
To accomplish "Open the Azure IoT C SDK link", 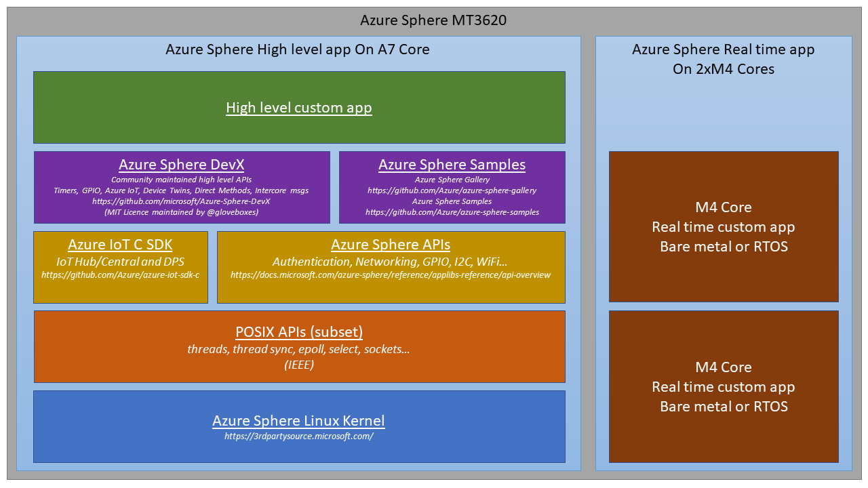I will click(x=121, y=244).
